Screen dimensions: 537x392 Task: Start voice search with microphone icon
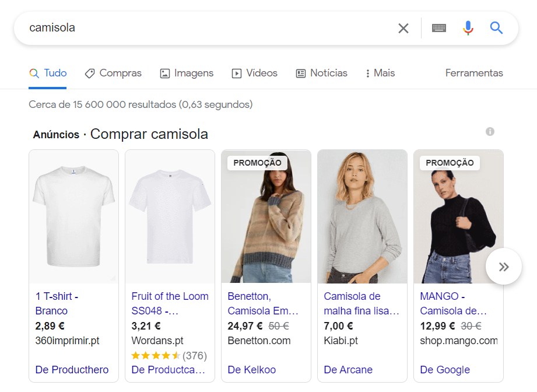[x=468, y=28]
